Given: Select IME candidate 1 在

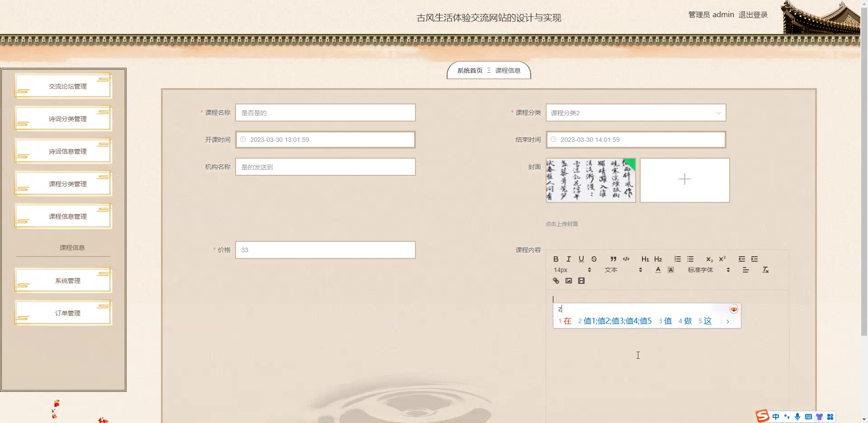Looking at the screenshot, I should (565, 321).
